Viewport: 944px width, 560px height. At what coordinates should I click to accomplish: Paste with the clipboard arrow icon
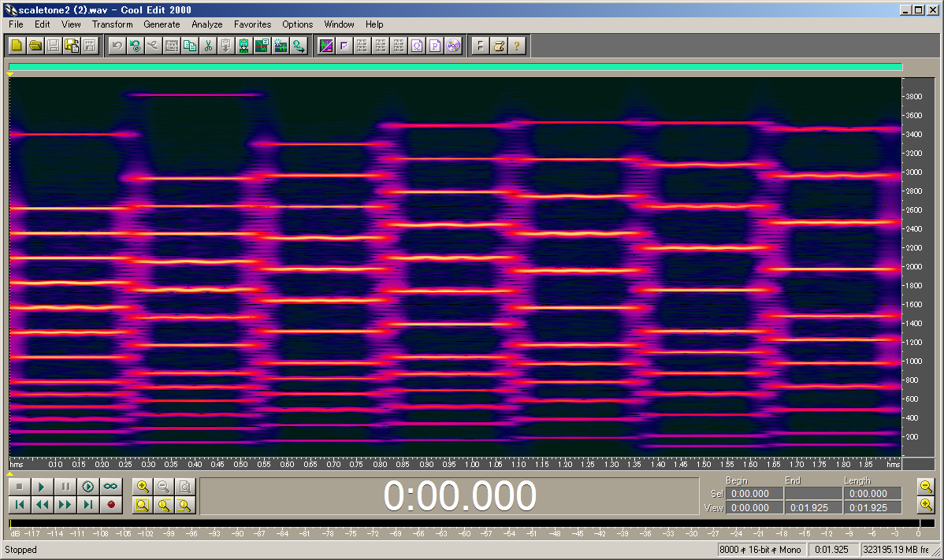(226, 46)
